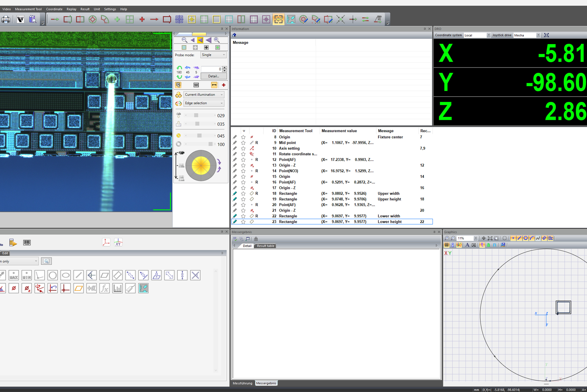Select the circle measurement tool icon
Viewport: 587px width, 392px height.
coord(53,275)
